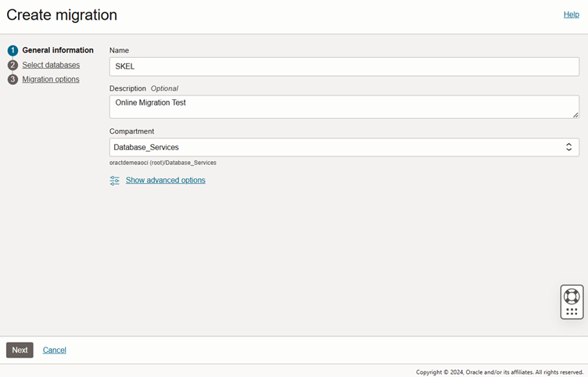The image size is (588, 377).
Task: Click the dotted grip on help widget
Action: click(x=572, y=311)
